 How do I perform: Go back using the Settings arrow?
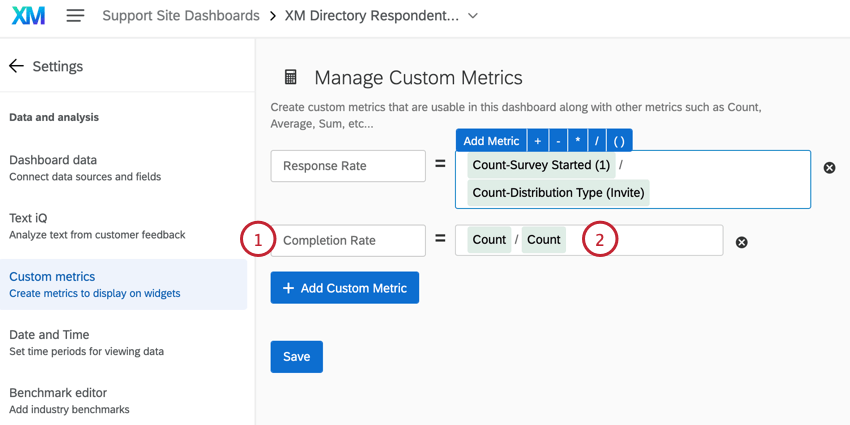[x=16, y=66]
